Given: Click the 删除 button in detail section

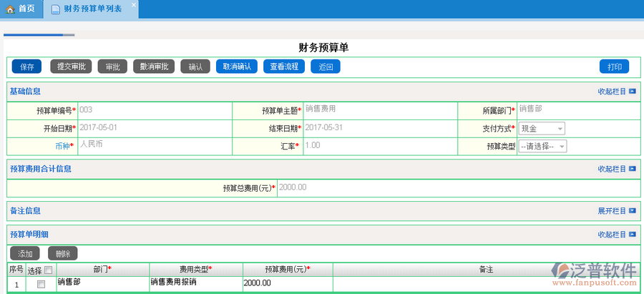Looking at the screenshot, I should [62, 253].
